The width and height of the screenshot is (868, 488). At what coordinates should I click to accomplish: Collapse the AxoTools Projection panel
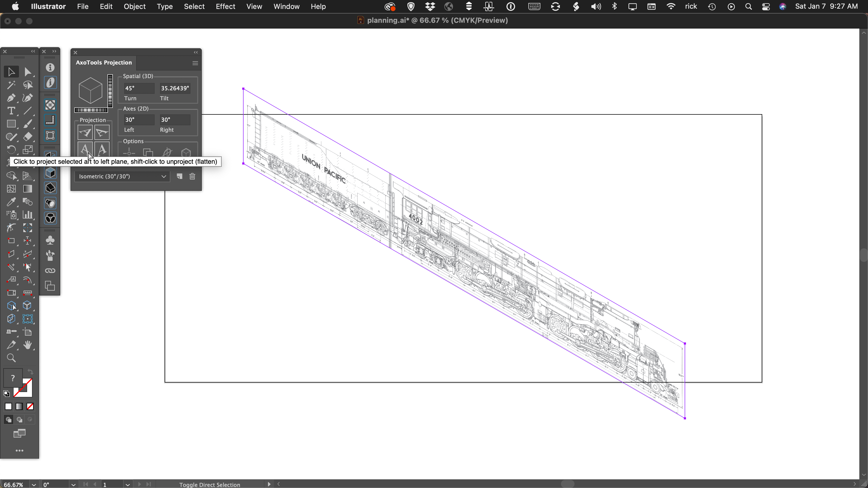click(x=196, y=53)
